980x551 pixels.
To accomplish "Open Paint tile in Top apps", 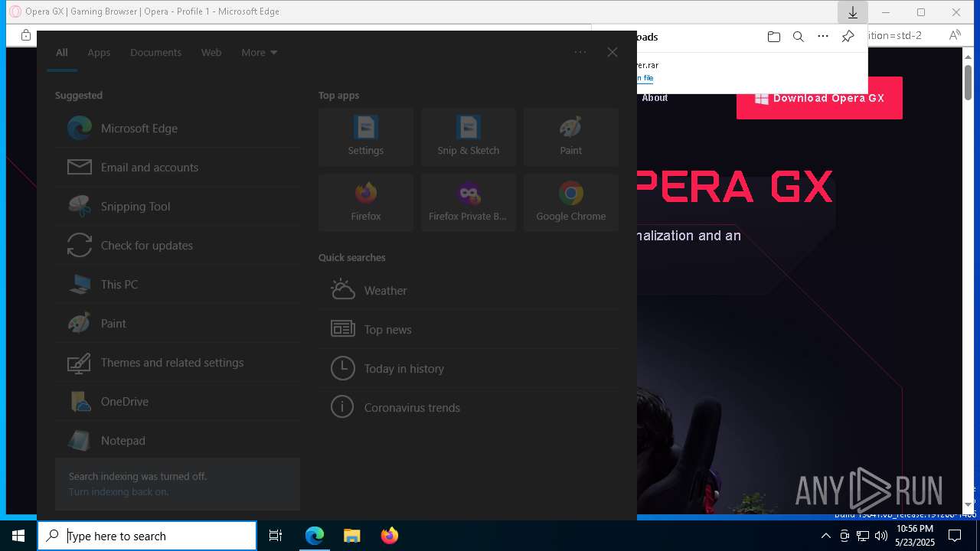I will pos(571,137).
